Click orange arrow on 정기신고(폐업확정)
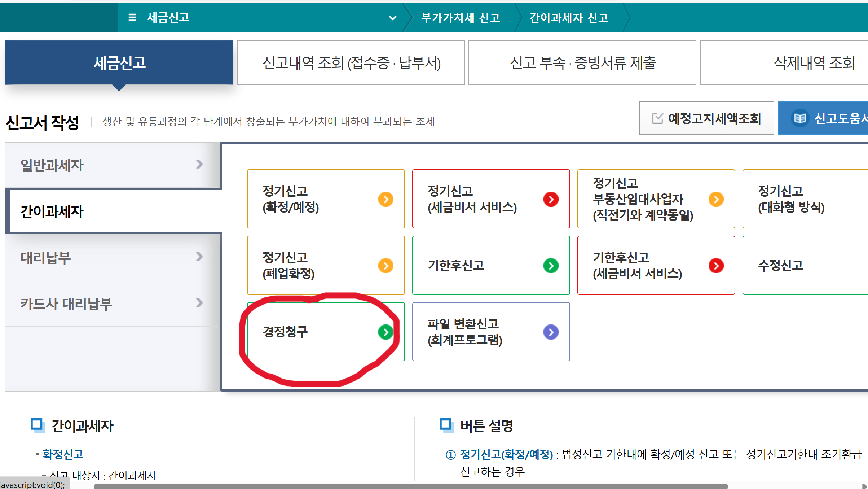 [386, 265]
